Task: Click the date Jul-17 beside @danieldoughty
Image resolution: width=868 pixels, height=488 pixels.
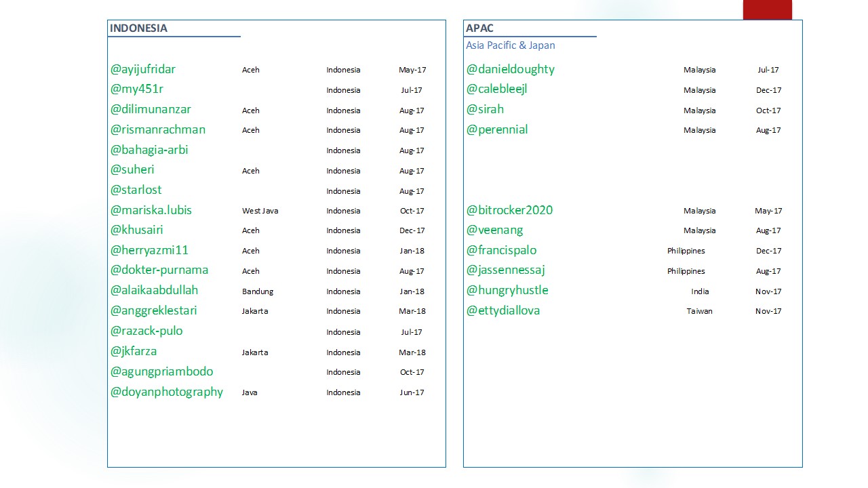Action: 768,70
